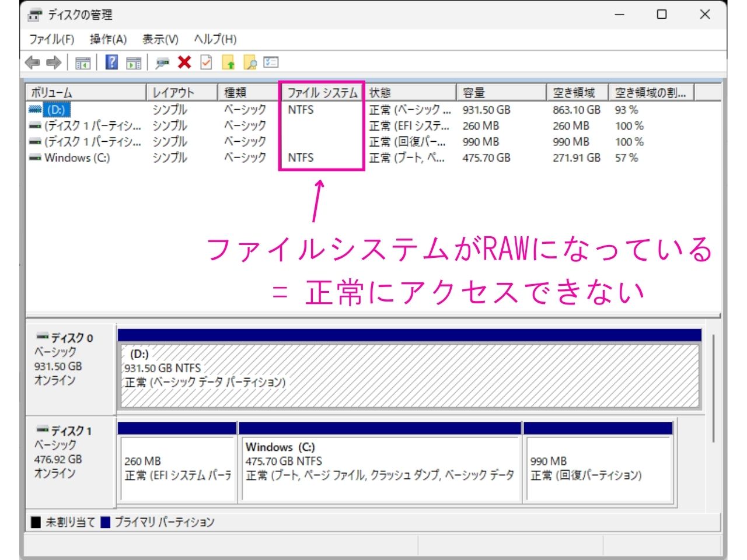Toggle the action pane toolbar icon
The height and width of the screenshot is (560, 747).
pyautogui.click(x=134, y=62)
